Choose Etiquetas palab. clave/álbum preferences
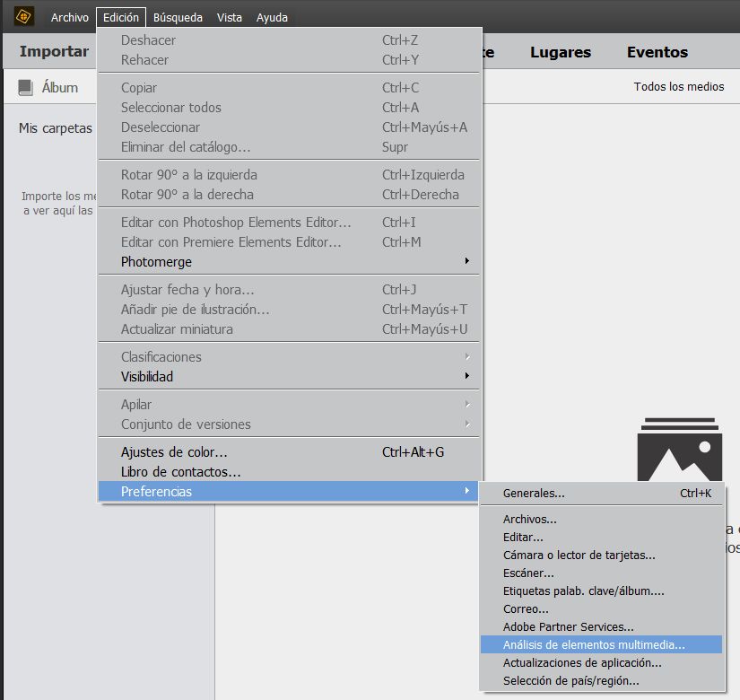 [x=602, y=591]
